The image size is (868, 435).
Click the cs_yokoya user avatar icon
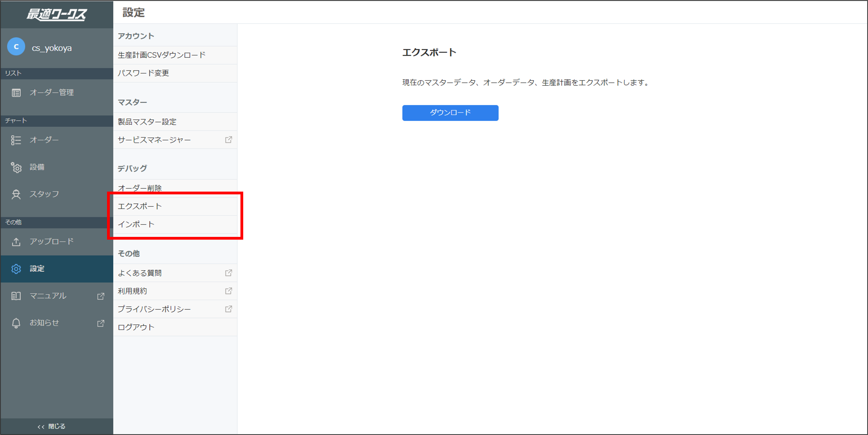coord(16,47)
